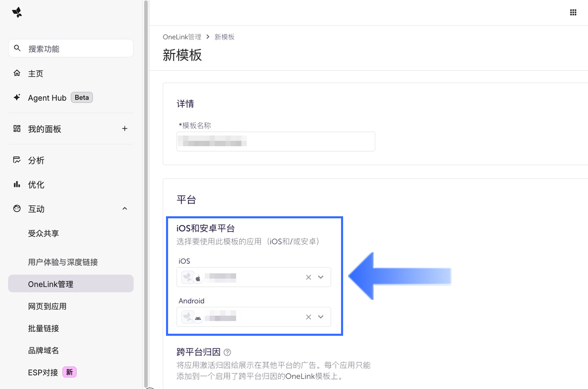Click the home icon for 主页

pyautogui.click(x=17, y=73)
